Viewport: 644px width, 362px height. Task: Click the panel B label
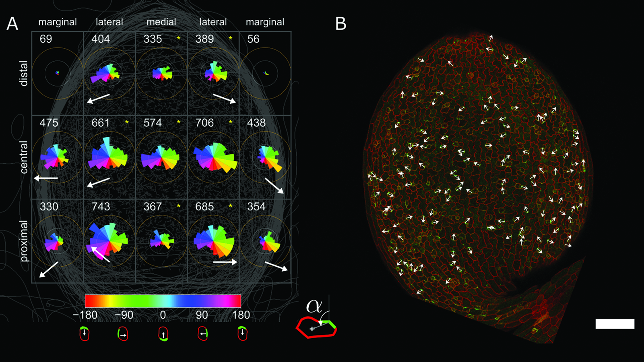click(341, 24)
